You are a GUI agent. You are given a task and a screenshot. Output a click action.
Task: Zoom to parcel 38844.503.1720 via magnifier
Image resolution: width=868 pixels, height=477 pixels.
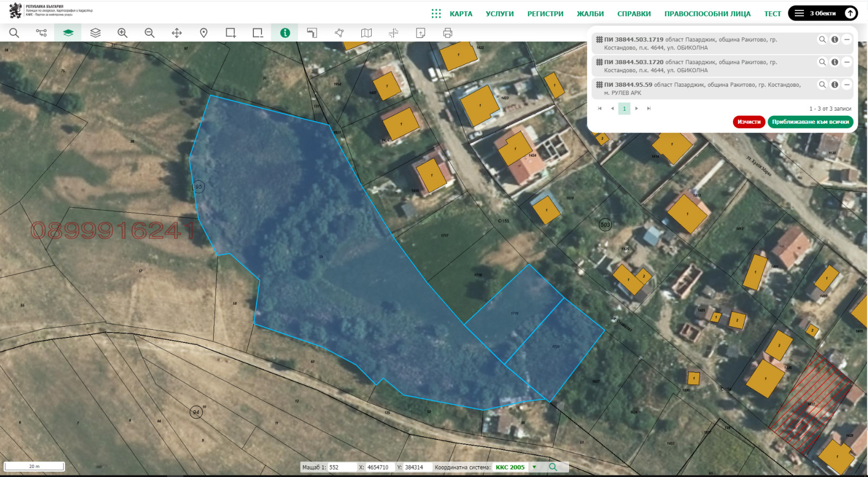tap(822, 62)
